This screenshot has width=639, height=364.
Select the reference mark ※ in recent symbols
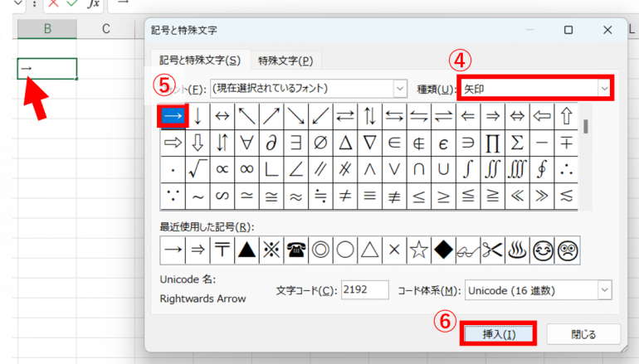[271, 250]
